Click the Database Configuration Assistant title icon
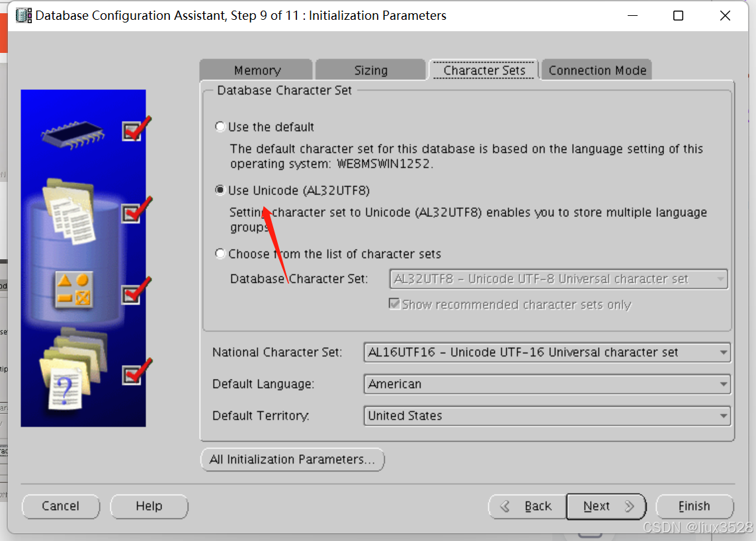The image size is (756, 541). coord(24,15)
